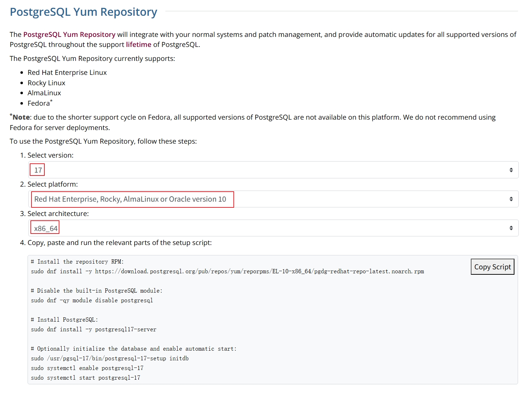Click the module disable postgresql command line

92,301
